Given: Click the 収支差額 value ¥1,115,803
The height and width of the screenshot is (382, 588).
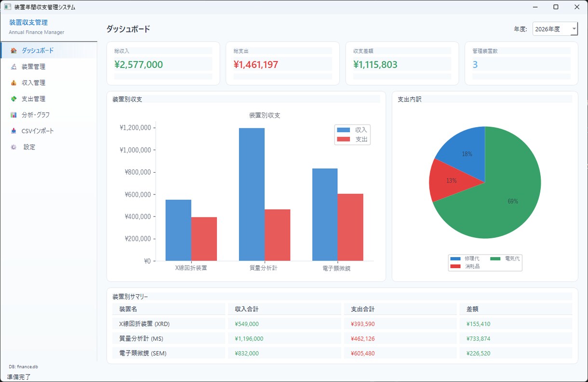Looking at the screenshot, I should pos(375,64).
